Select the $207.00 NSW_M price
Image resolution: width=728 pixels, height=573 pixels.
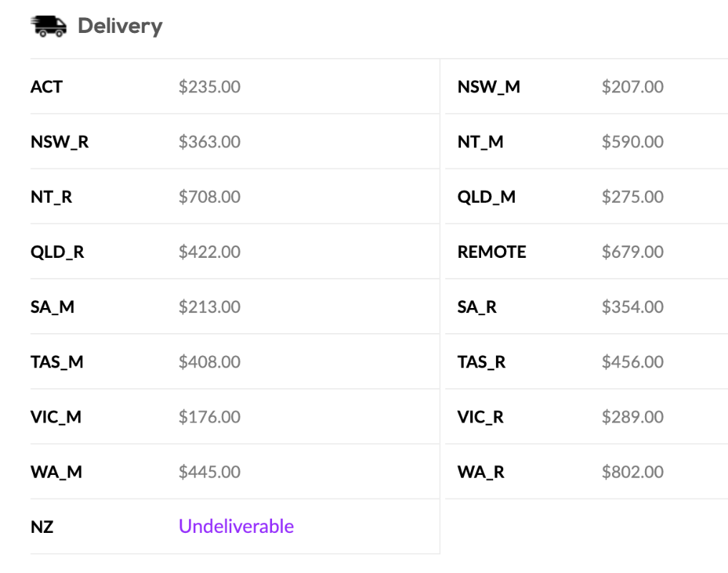(632, 87)
